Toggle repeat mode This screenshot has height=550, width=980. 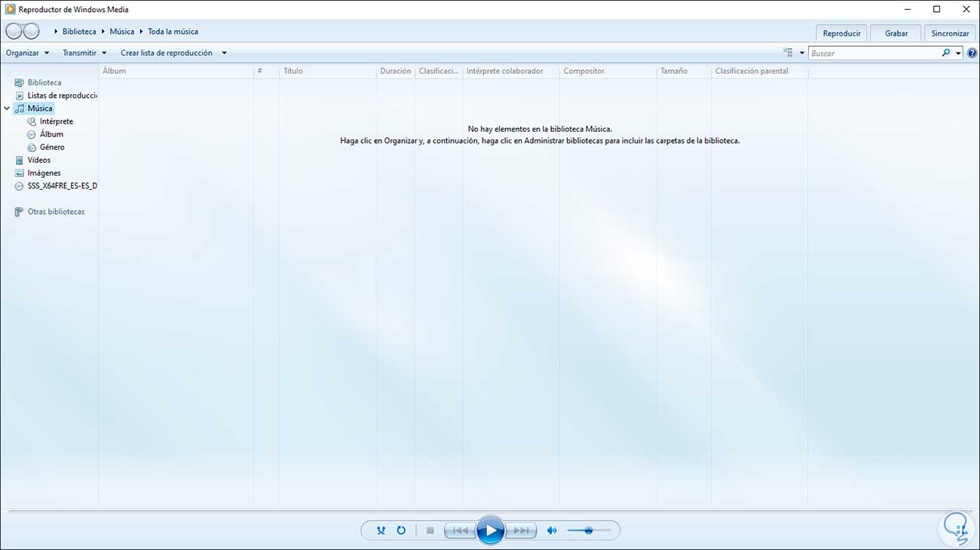click(x=401, y=530)
